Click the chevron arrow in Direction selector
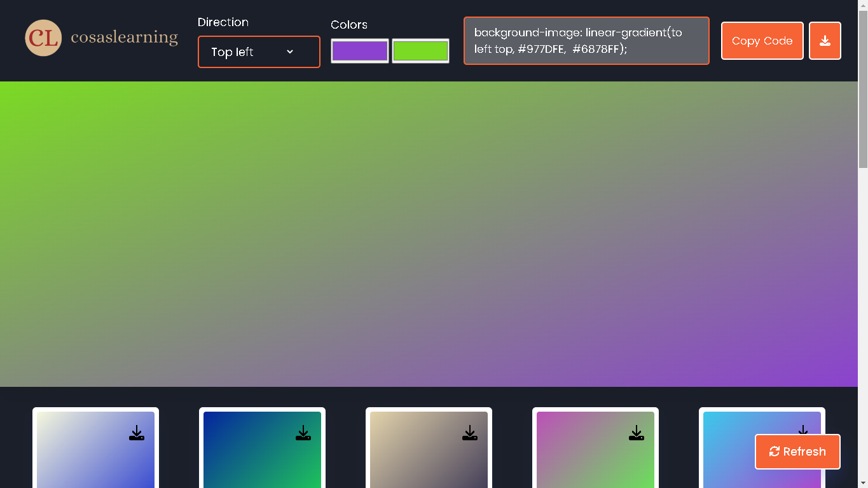Image resolution: width=868 pixels, height=488 pixels. click(x=290, y=52)
